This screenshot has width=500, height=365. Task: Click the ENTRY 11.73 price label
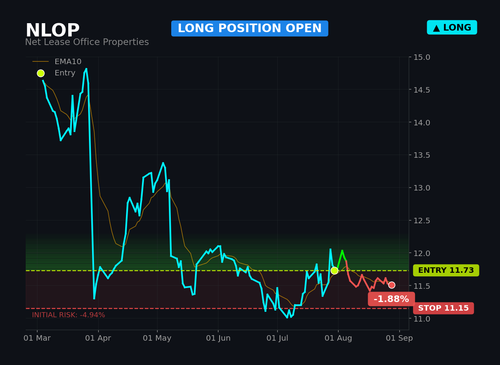point(446,270)
